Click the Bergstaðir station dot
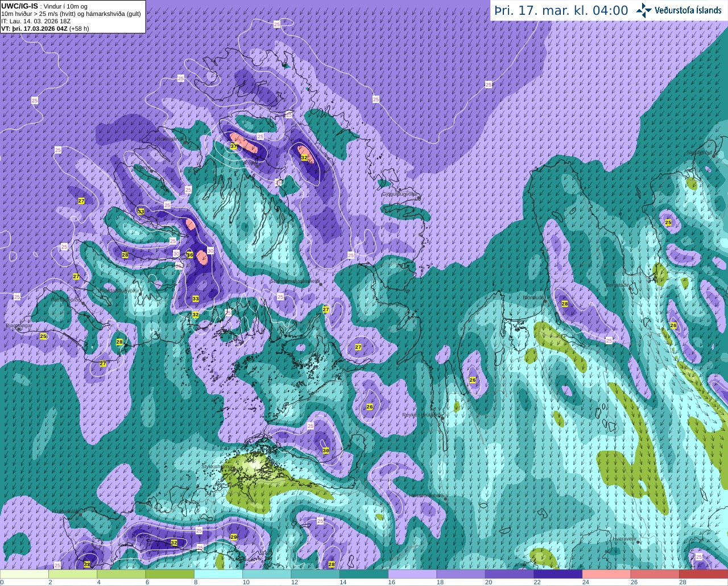Viewport: 728px width, 586px height. point(630,288)
